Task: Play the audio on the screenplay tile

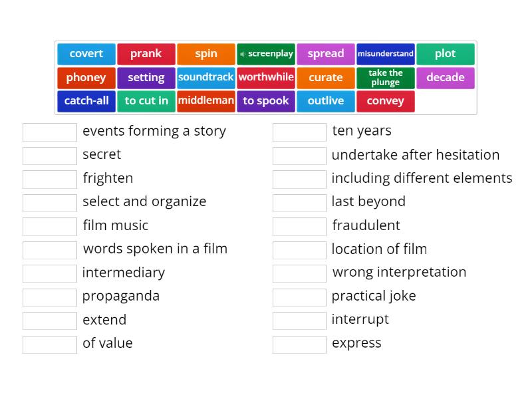Action: pyautogui.click(x=242, y=54)
